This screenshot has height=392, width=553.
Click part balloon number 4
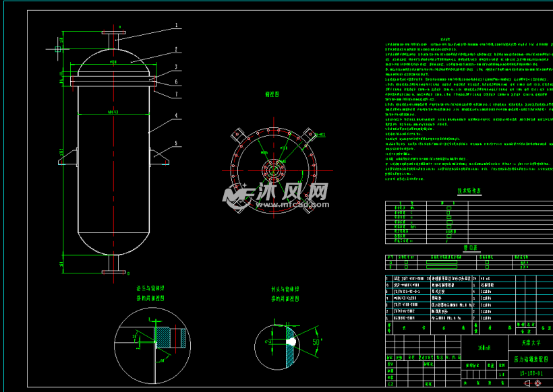pos(176,116)
